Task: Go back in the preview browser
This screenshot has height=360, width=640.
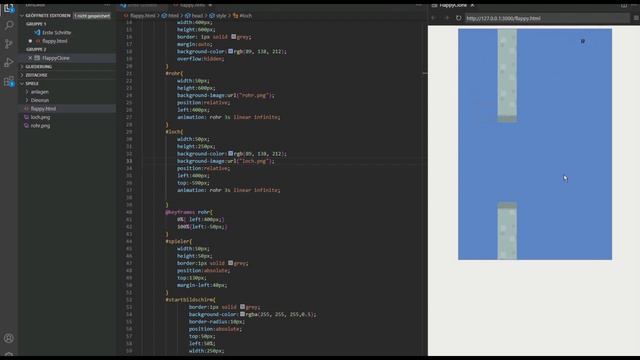Action: (434, 18)
